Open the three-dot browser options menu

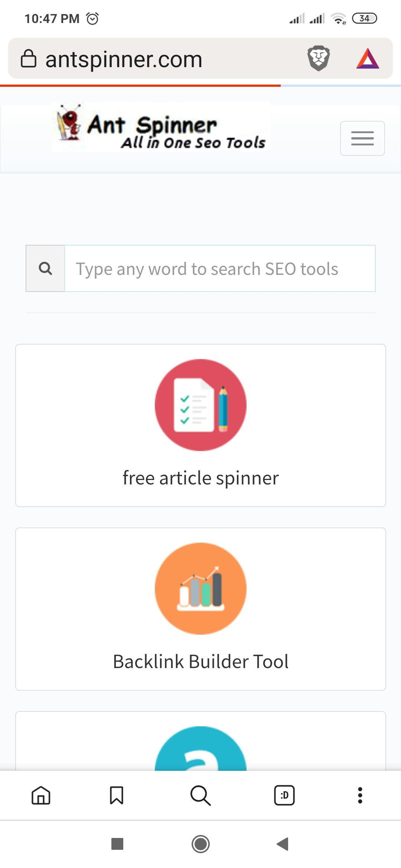point(359,795)
